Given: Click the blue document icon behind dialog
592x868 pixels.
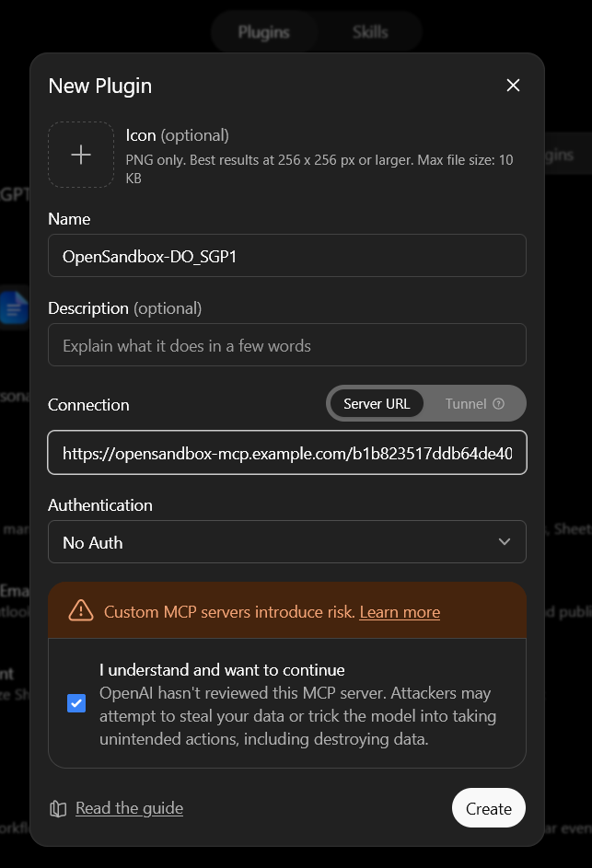Looking at the screenshot, I should pyautogui.click(x=14, y=307).
